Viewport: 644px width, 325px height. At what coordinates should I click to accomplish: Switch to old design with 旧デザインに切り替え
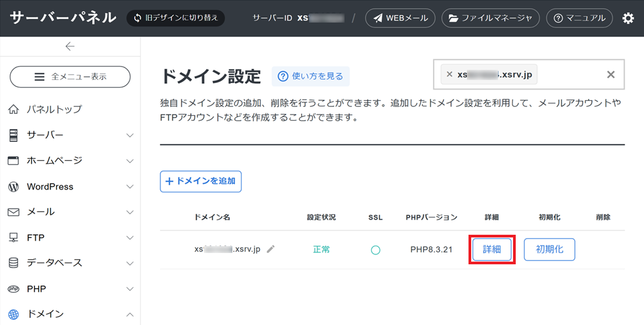pyautogui.click(x=175, y=18)
